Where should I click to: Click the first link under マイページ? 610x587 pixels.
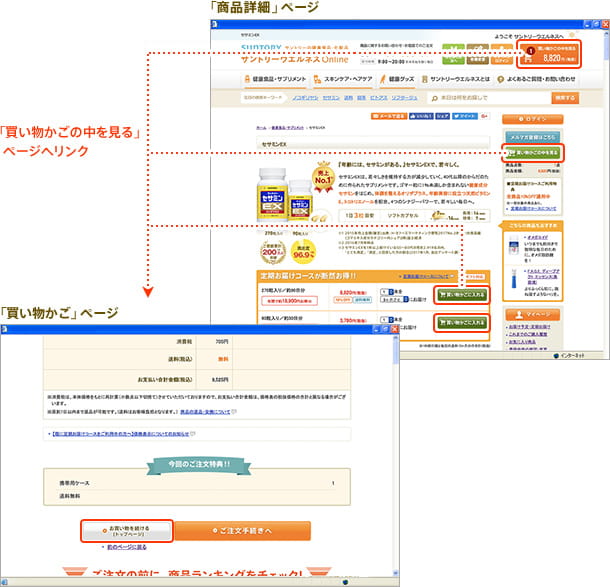[x=529, y=327]
